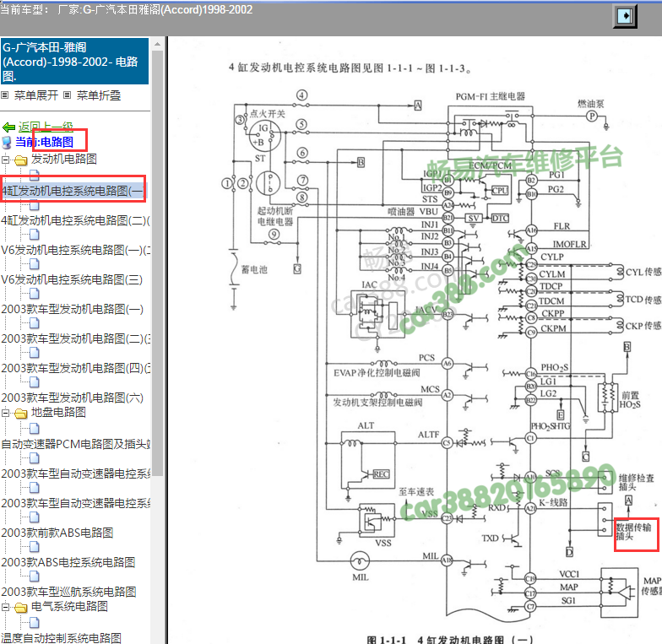Click page icon above 2003款车型发动机电路图(四)
The width and height of the screenshot is (662, 644).
tap(34, 353)
